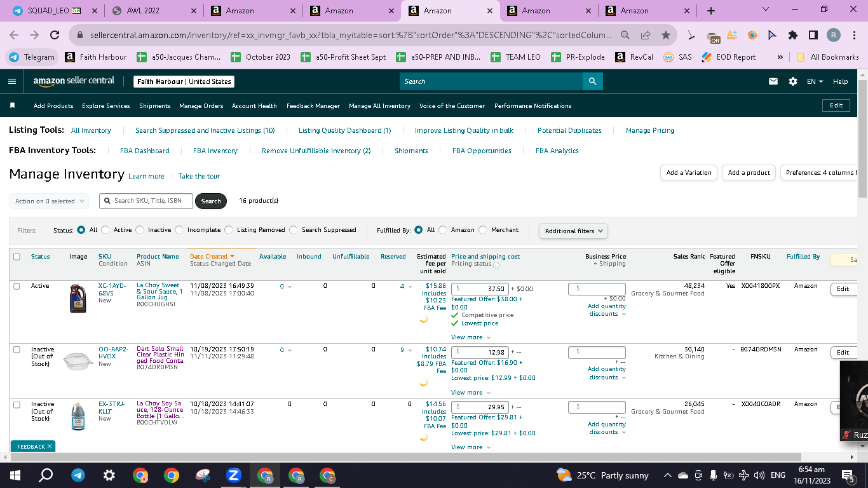The image size is (868, 488).
Task: Click the bookmark flag icon in nav bar
Action: click(12, 105)
